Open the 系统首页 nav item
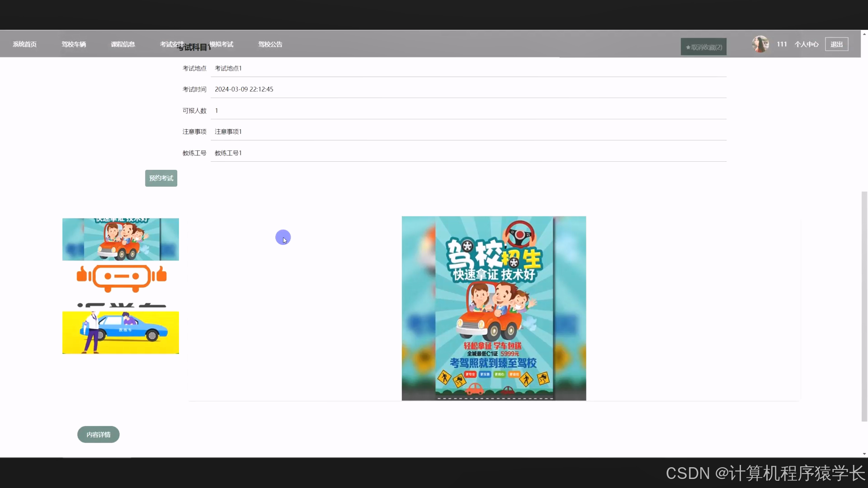The height and width of the screenshot is (488, 868). pos(24,44)
